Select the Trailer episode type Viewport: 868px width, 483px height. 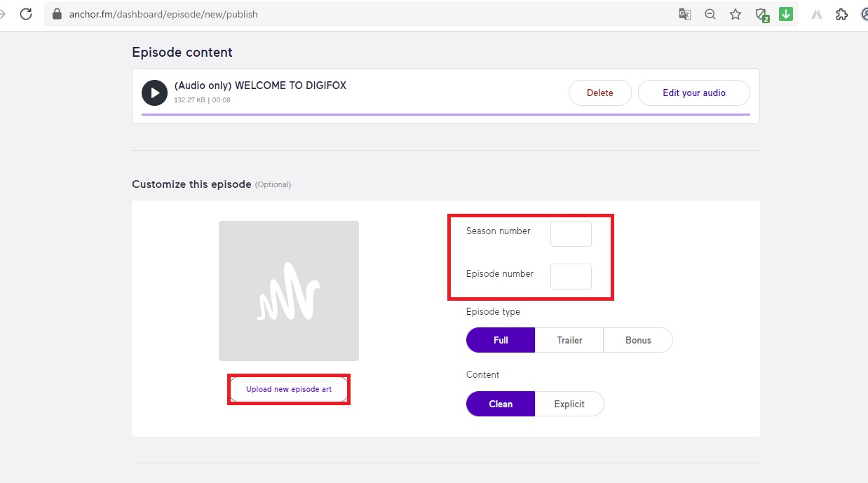pyautogui.click(x=569, y=340)
